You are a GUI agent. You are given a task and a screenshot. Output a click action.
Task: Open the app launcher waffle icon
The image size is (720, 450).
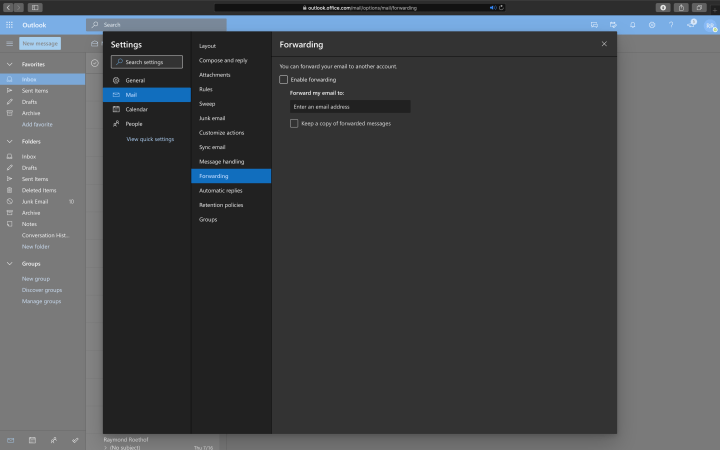[x=9, y=24]
